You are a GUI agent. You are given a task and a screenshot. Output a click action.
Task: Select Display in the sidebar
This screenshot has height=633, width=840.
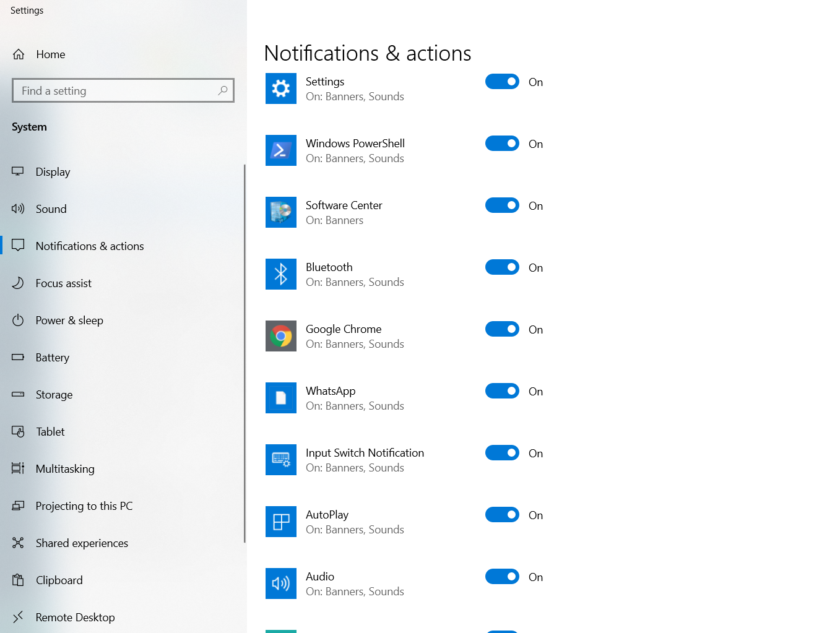pos(53,172)
